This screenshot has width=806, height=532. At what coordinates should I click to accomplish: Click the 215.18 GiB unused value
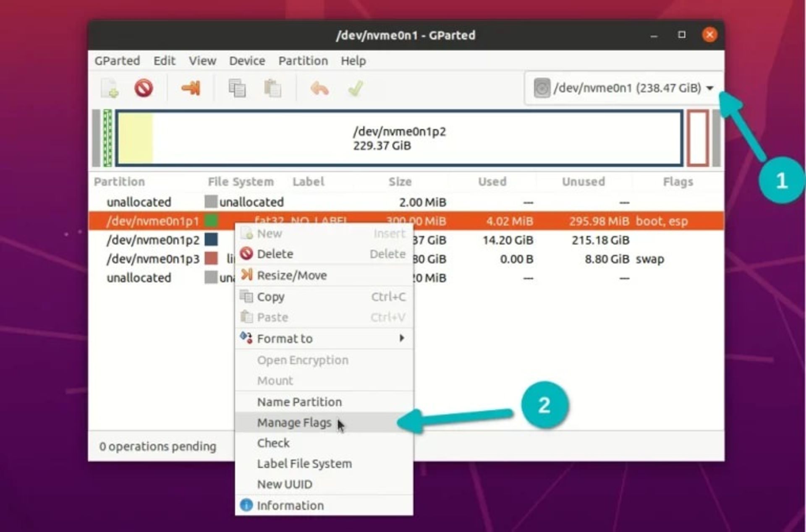600,240
